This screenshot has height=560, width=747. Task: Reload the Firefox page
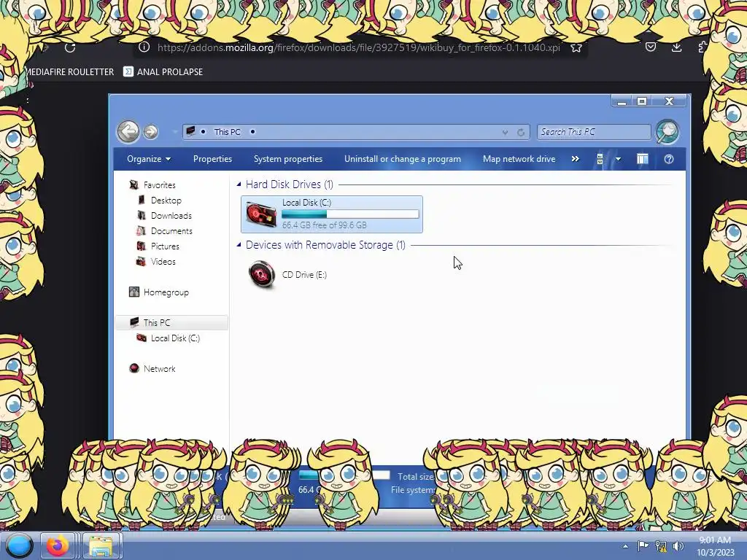70,47
